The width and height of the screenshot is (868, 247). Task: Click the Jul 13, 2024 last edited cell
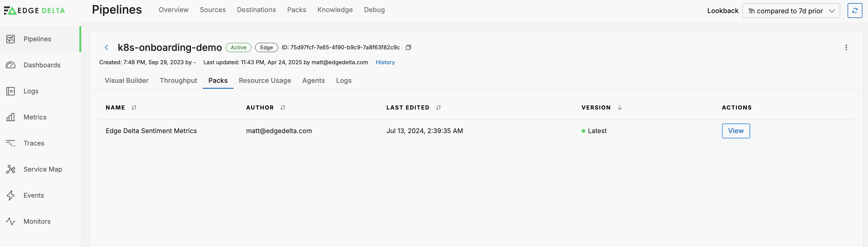(425, 131)
